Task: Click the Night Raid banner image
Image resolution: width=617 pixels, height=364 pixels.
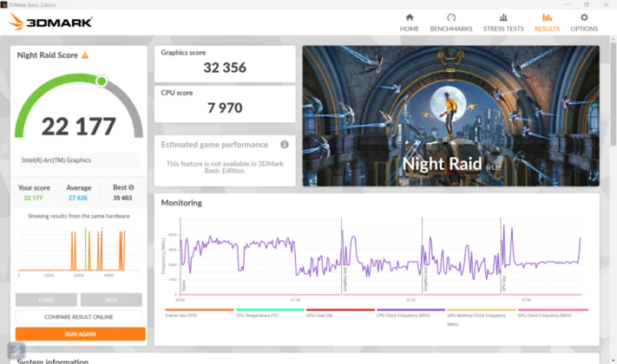Action: point(451,116)
